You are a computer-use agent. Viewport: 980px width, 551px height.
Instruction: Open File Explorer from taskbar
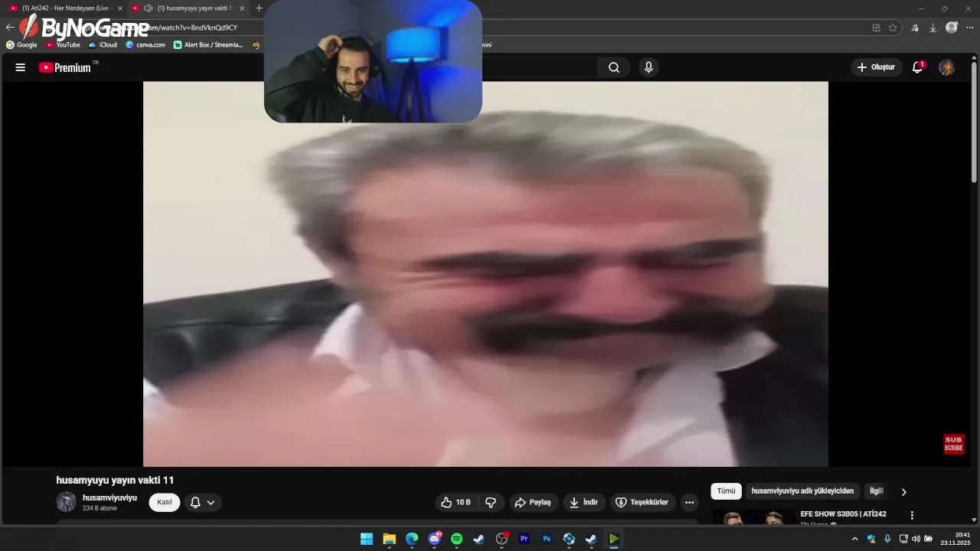[x=389, y=539]
